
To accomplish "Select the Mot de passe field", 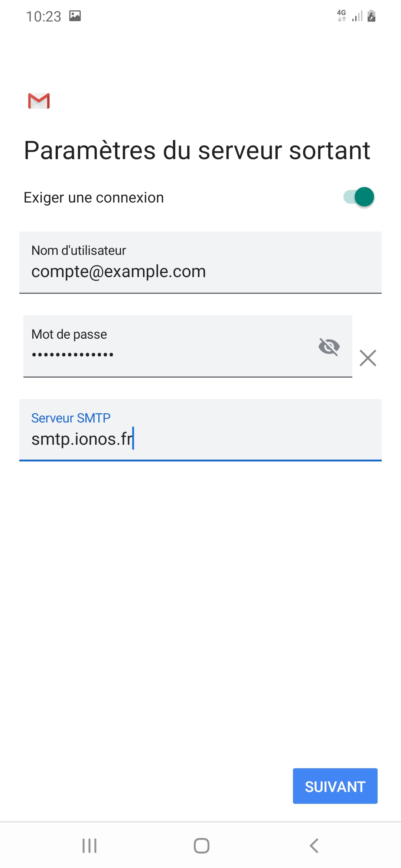I will [188, 346].
